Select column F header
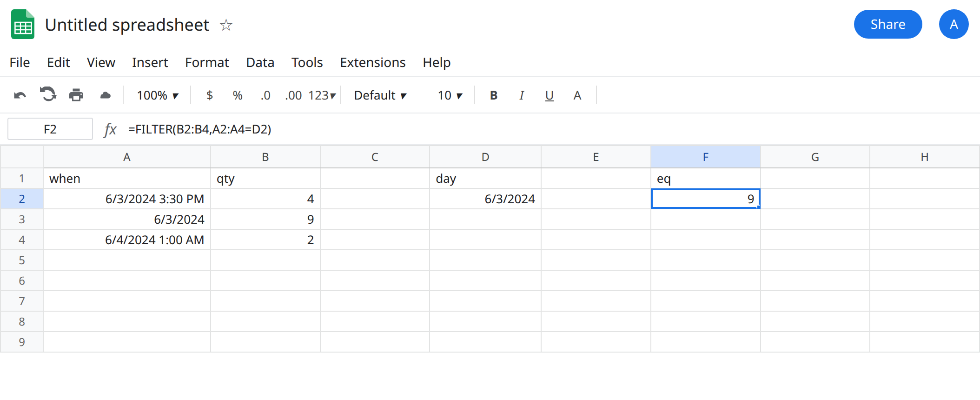Viewport: 980px width, 400px height. pyautogui.click(x=706, y=157)
